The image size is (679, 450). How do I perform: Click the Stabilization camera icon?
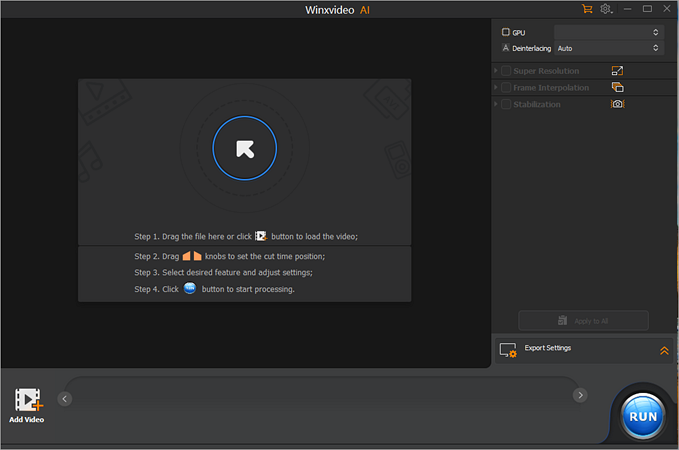(617, 104)
